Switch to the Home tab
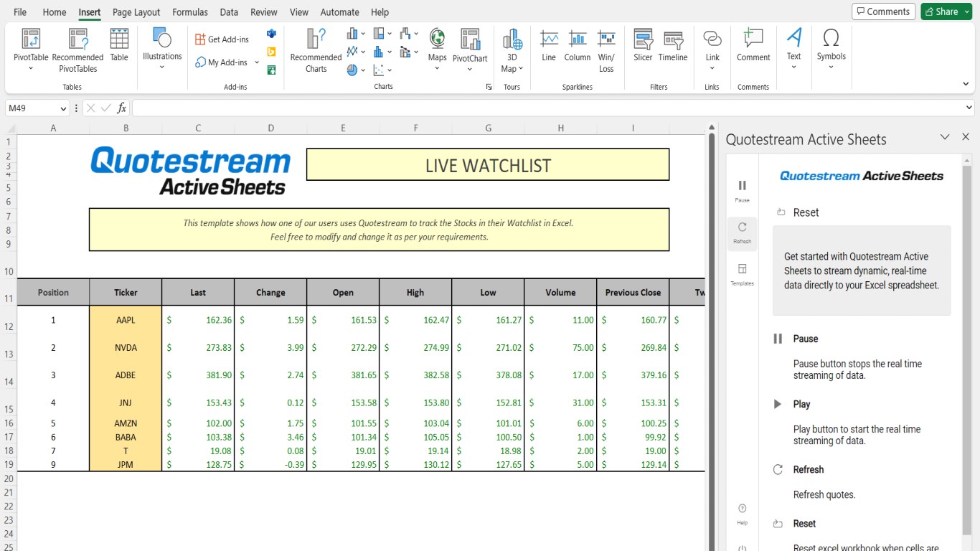 coord(55,12)
